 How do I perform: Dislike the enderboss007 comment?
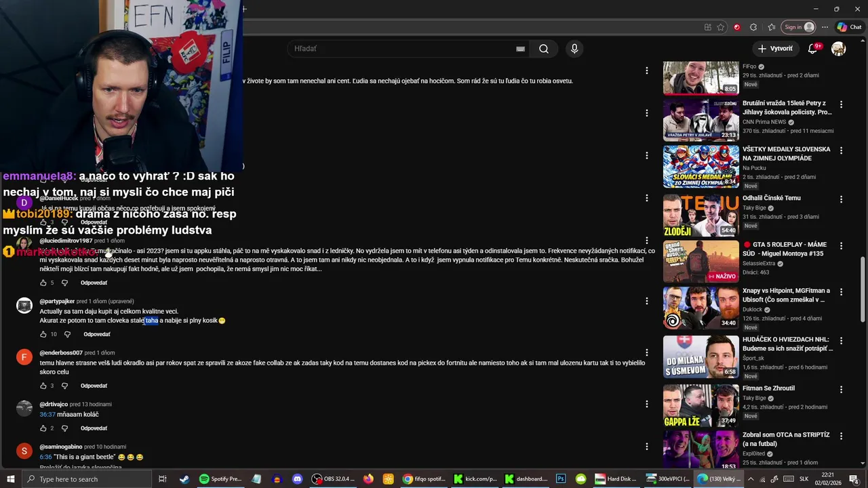click(x=64, y=386)
